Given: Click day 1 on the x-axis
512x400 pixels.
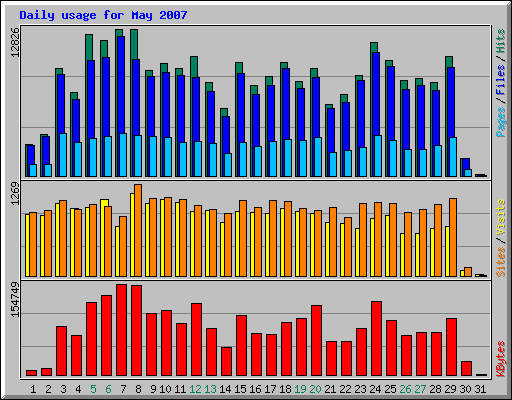Looking at the screenshot, I should [x=33, y=389].
